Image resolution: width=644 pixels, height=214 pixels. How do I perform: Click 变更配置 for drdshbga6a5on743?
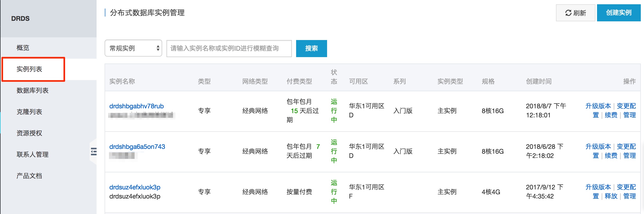(x=626, y=147)
